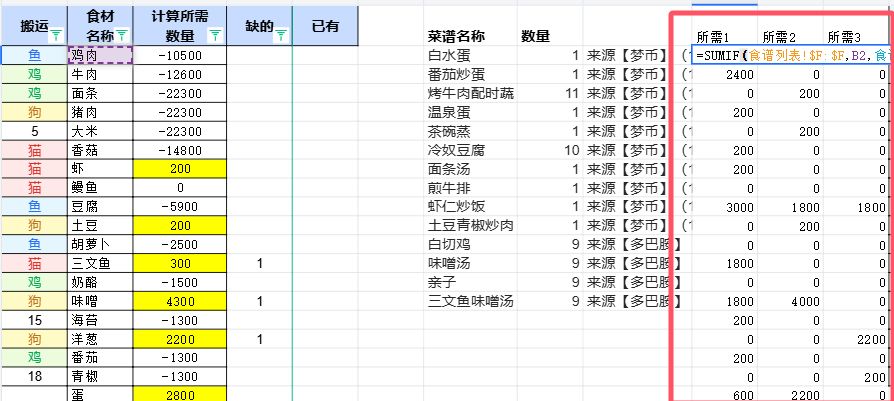Select the 虾仁炒饭 recipe cell
894x401 pixels.
470,206
